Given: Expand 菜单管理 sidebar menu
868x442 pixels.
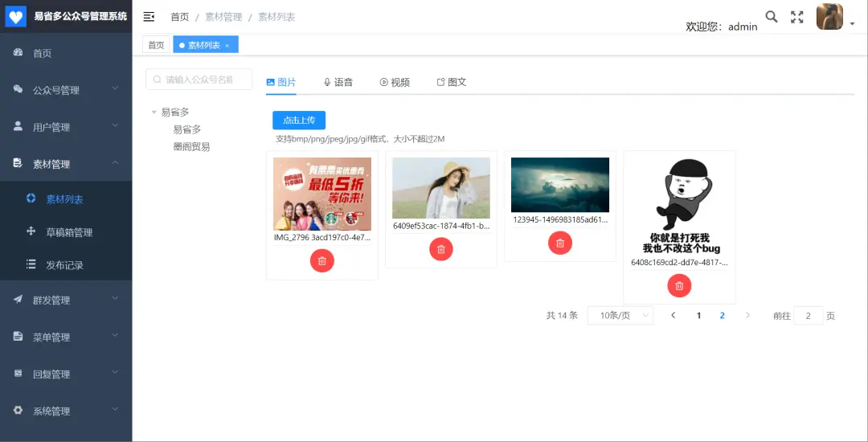Looking at the screenshot, I should coord(66,337).
